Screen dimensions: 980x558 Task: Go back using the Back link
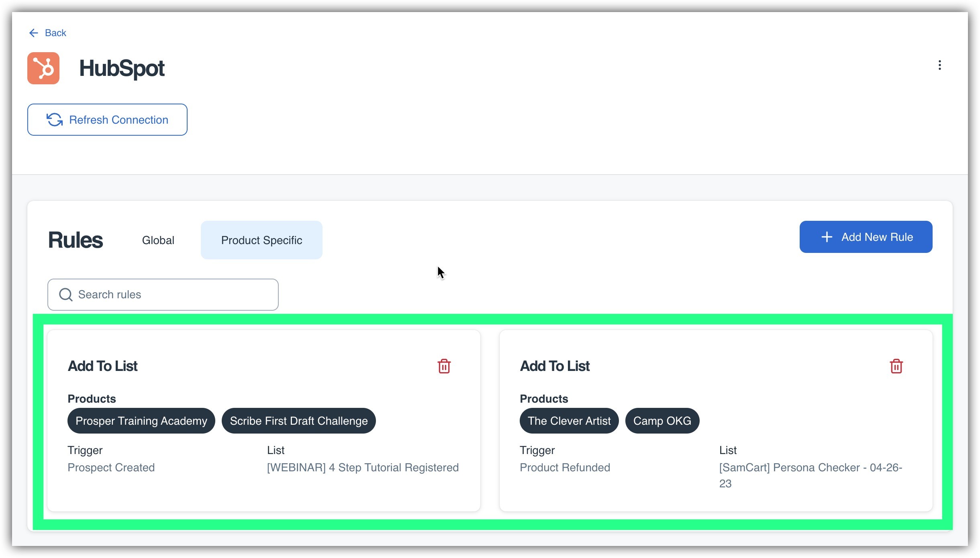[55, 33]
